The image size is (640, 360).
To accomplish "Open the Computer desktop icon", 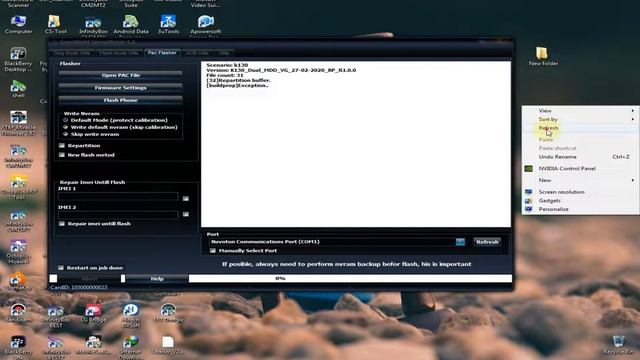I will tap(18, 24).
